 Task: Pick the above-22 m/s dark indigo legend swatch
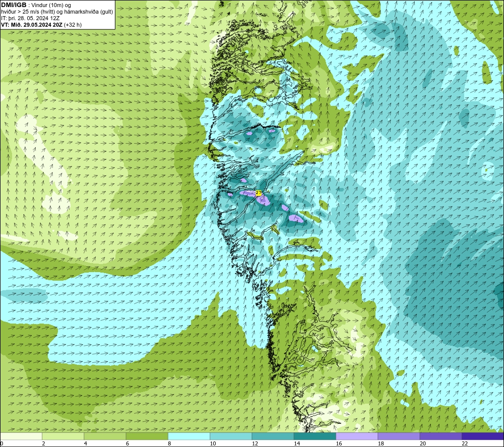pos(483,436)
